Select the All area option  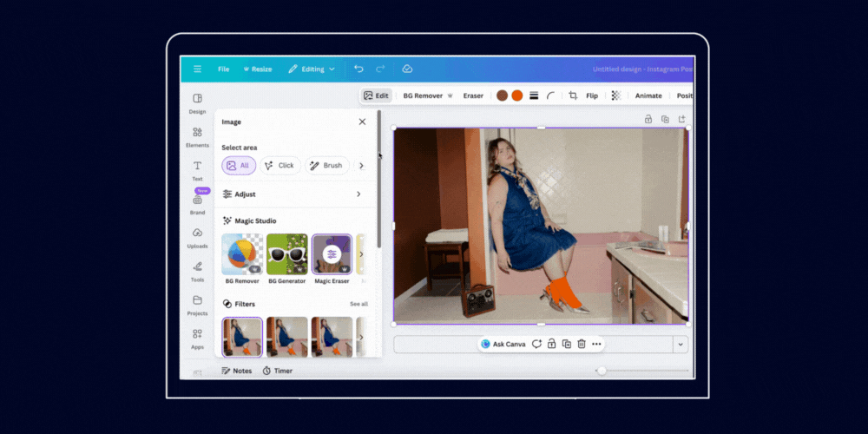[239, 166]
